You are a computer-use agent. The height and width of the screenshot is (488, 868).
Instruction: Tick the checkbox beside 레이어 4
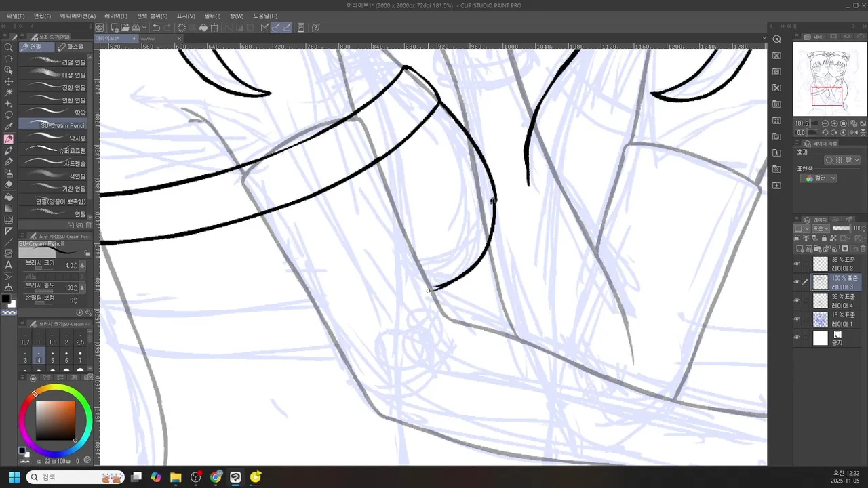[x=806, y=301]
